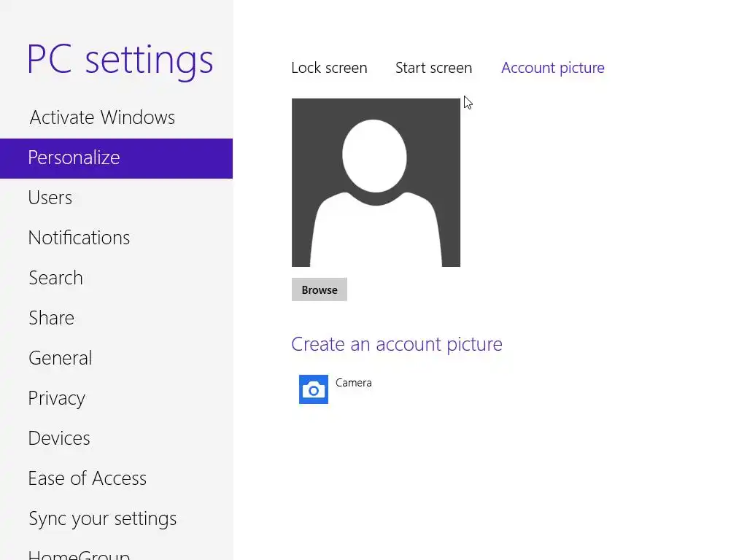Open the Users settings category

[50, 198]
